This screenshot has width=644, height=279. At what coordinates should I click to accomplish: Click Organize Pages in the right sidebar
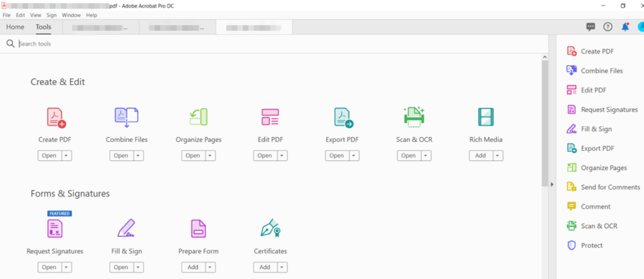point(597,168)
